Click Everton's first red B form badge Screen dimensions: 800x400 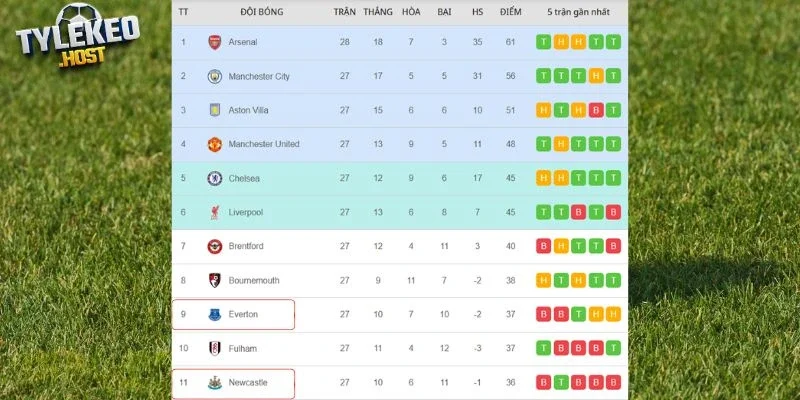543,314
